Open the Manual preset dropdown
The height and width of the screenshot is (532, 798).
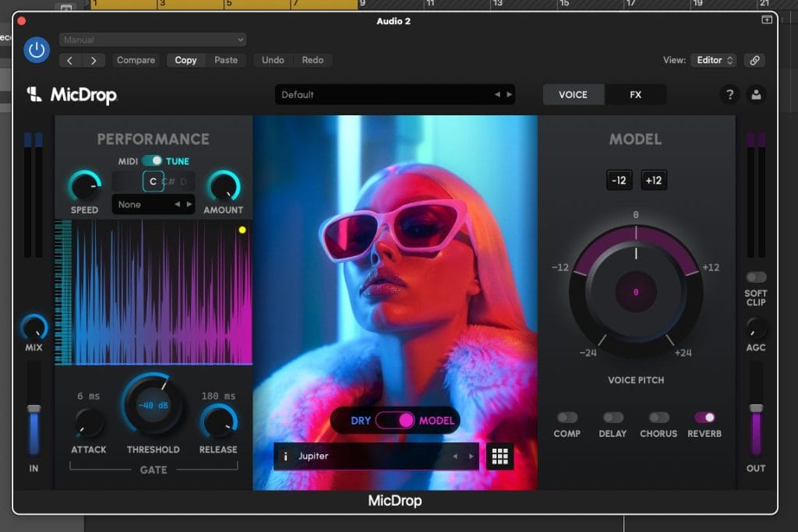coord(153,40)
